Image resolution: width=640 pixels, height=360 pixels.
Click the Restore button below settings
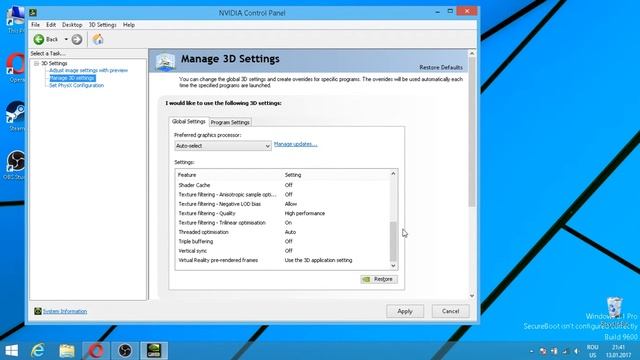coord(379,279)
